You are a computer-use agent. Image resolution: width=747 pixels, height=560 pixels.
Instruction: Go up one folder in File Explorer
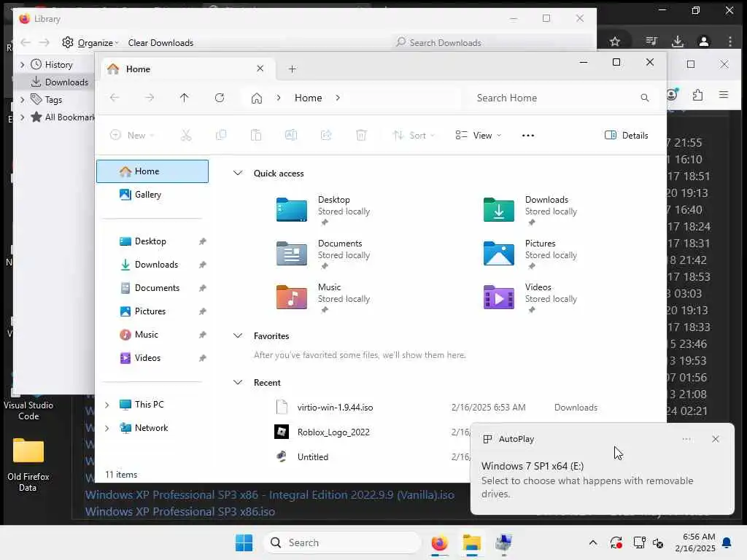185,98
